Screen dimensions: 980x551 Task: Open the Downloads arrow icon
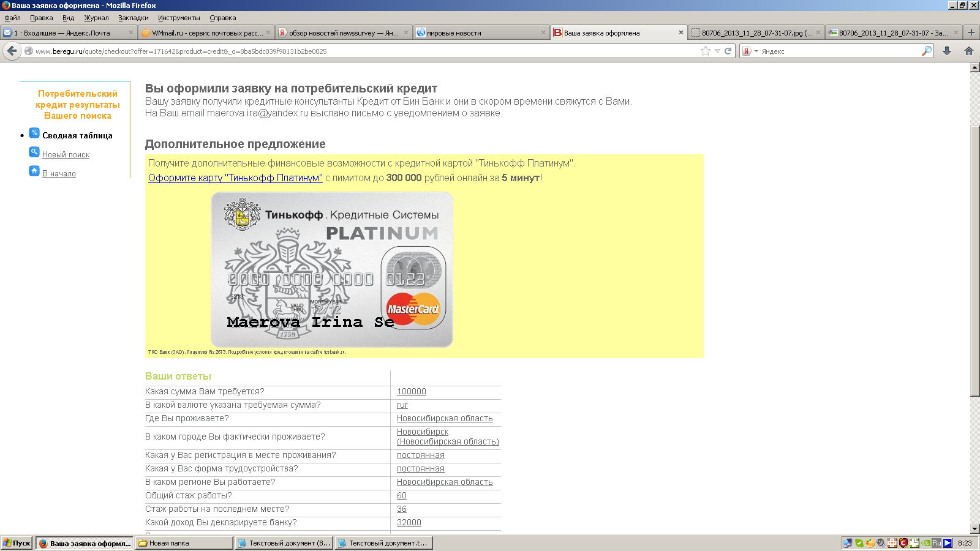point(947,51)
